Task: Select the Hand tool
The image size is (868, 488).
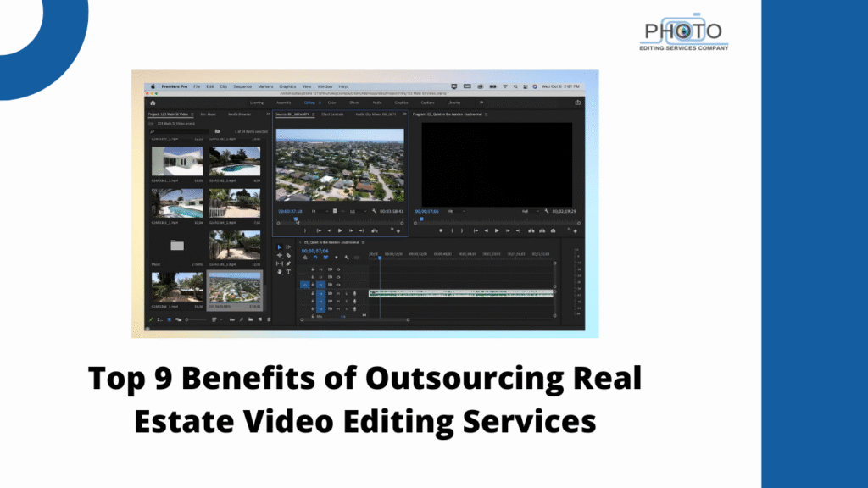Action: 279,272
